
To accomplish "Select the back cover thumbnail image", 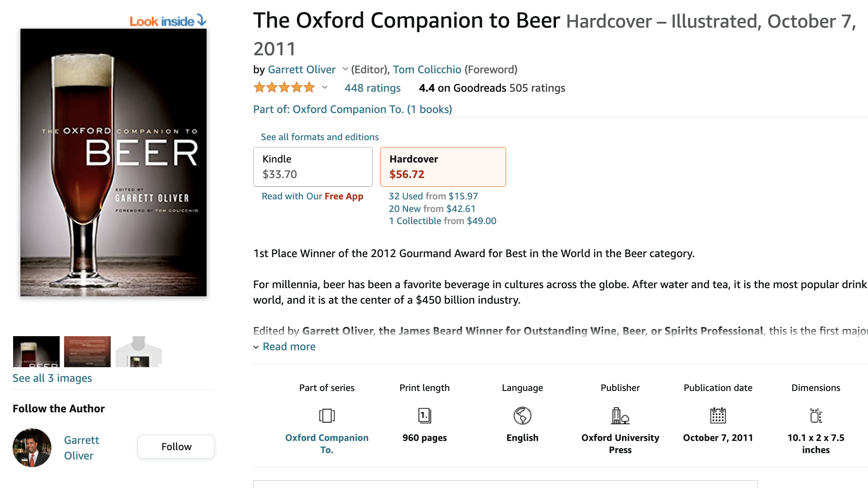I will [x=87, y=352].
